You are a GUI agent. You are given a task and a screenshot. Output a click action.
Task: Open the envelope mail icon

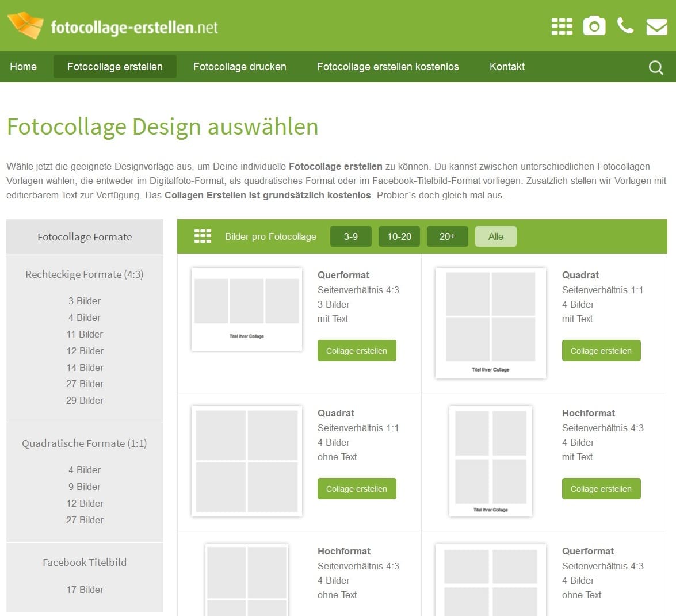click(x=656, y=26)
